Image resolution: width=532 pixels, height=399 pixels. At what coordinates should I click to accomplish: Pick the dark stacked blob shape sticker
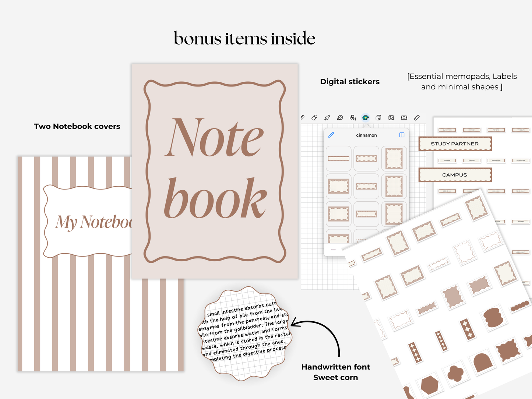[x=493, y=318]
